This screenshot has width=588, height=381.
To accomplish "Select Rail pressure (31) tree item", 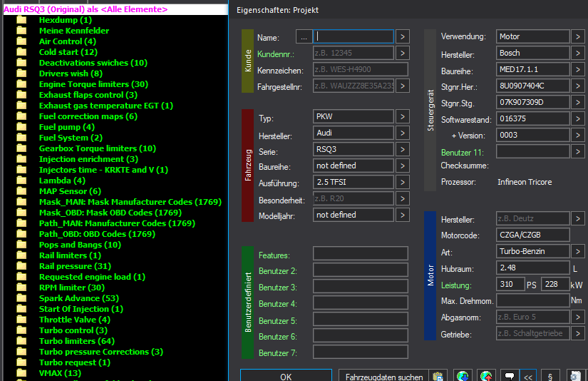I will [x=75, y=266].
